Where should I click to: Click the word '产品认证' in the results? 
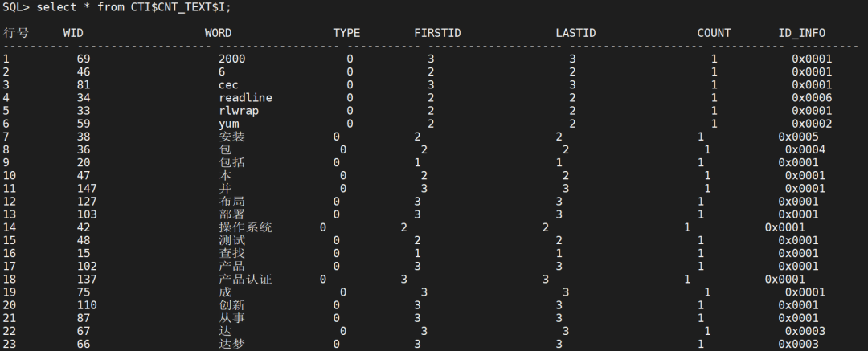pos(245,279)
